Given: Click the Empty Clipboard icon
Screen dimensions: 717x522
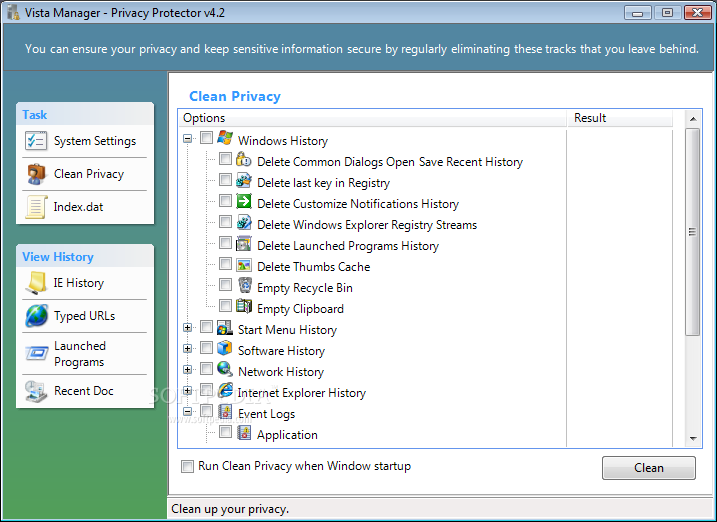Looking at the screenshot, I should tap(244, 306).
